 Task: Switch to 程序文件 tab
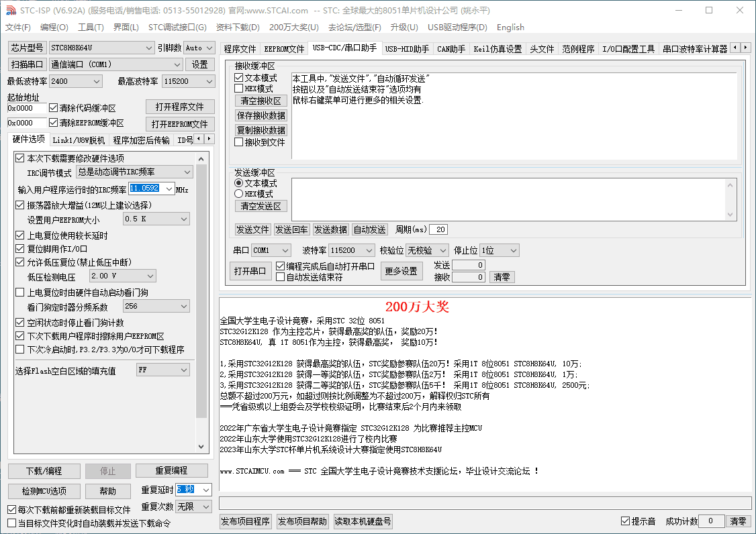(x=240, y=49)
